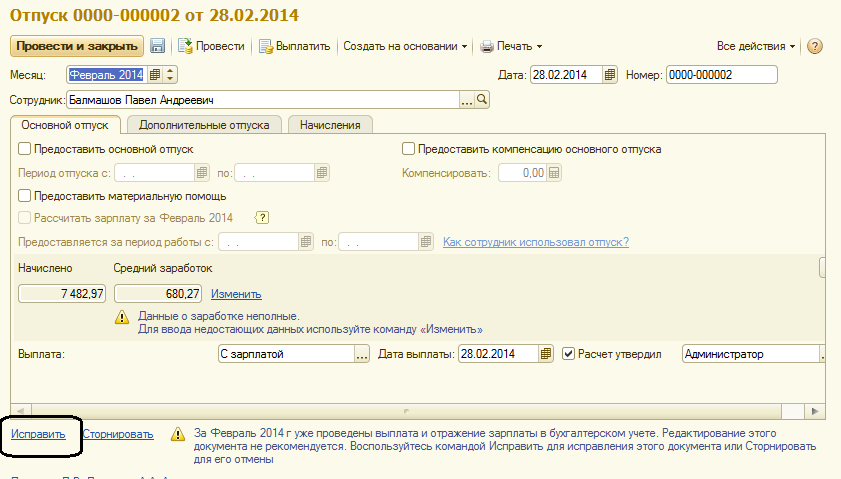Open calendar for Дата field
The image size is (841, 479).
(x=610, y=75)
